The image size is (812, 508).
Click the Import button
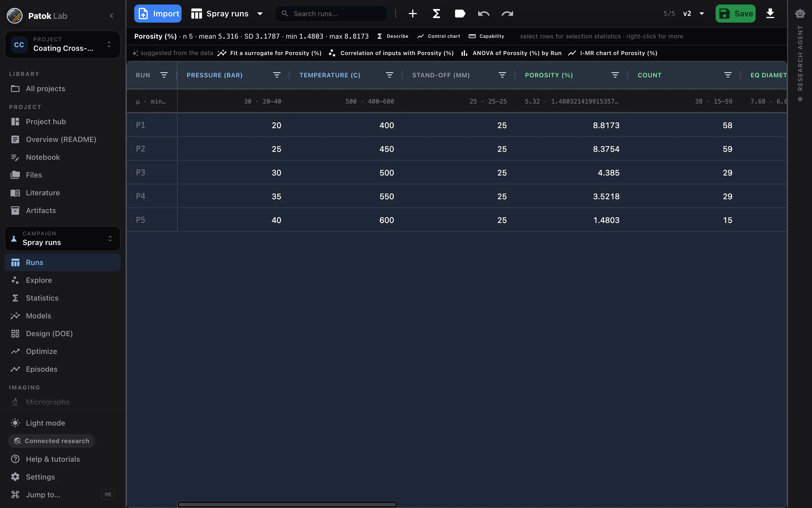(158, 14)
